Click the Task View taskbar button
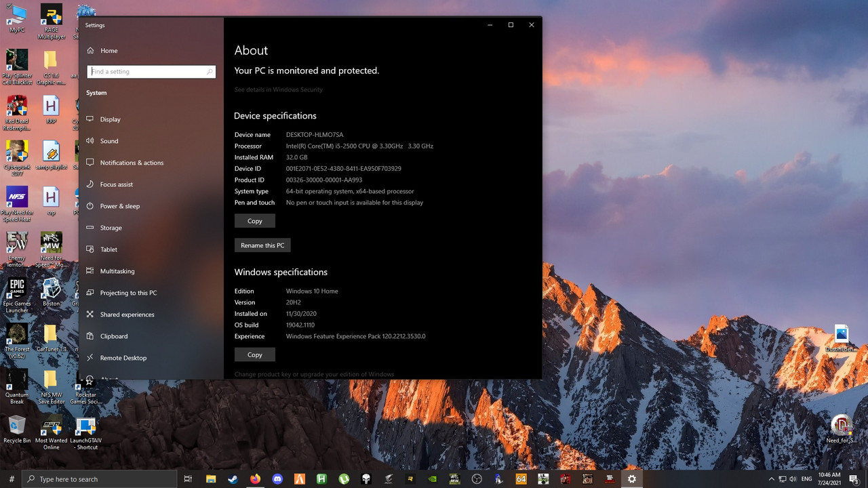Viewport: 868px width, 488px height. (189, 479)
